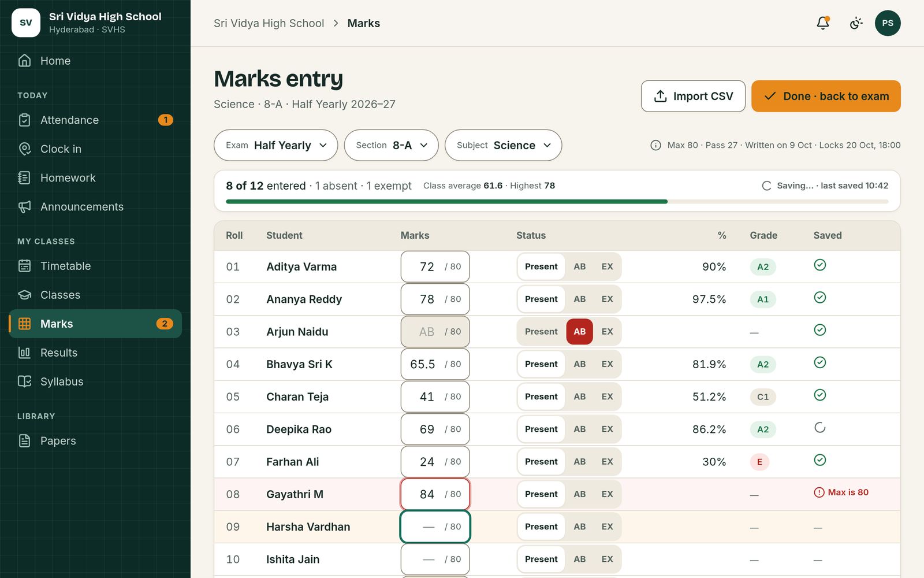The image size is (924, 578).
Task: Click the E grade badge for Farhan Ali
Action: pyautogui.click(x=759, y=462)
